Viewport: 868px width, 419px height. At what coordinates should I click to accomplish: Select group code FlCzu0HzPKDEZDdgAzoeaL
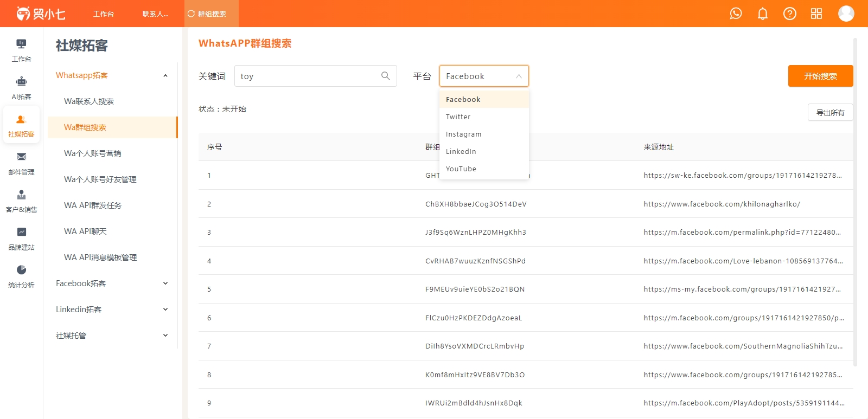pos(474,318)
